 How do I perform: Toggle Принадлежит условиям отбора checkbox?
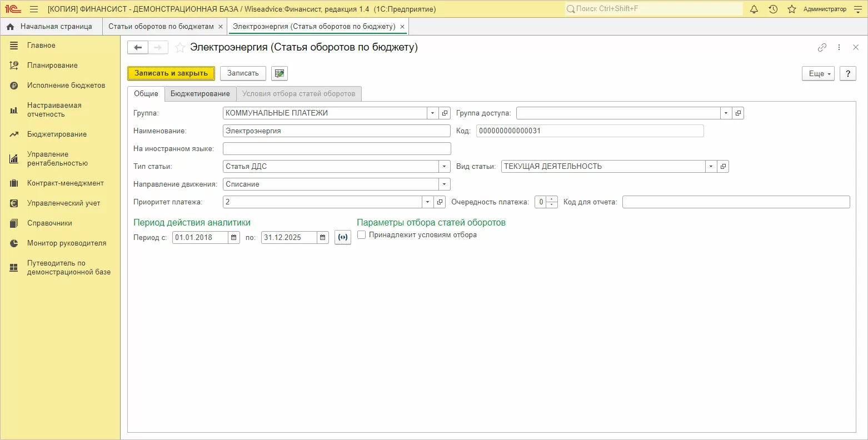362,235
